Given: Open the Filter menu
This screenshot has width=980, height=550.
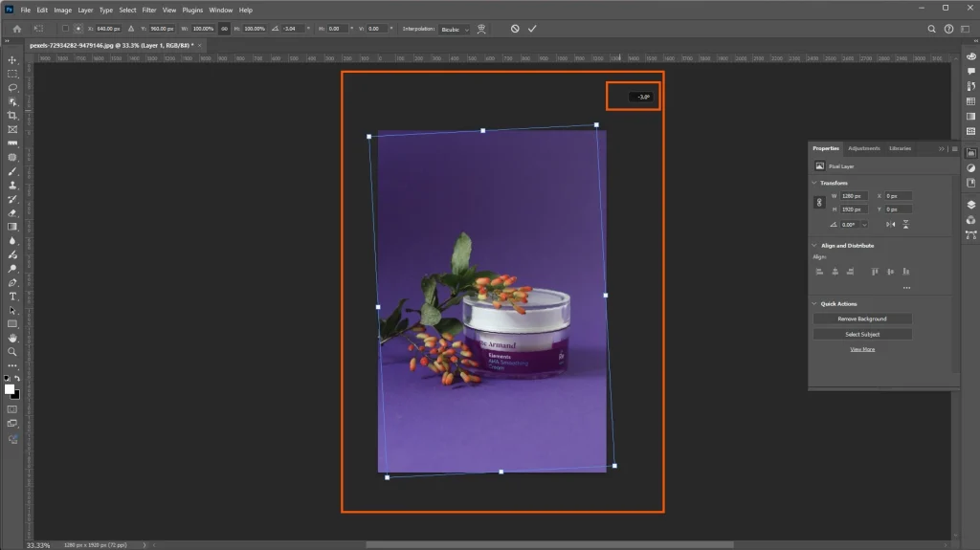Looking at the screenshot, I should [x=148, y=10].
